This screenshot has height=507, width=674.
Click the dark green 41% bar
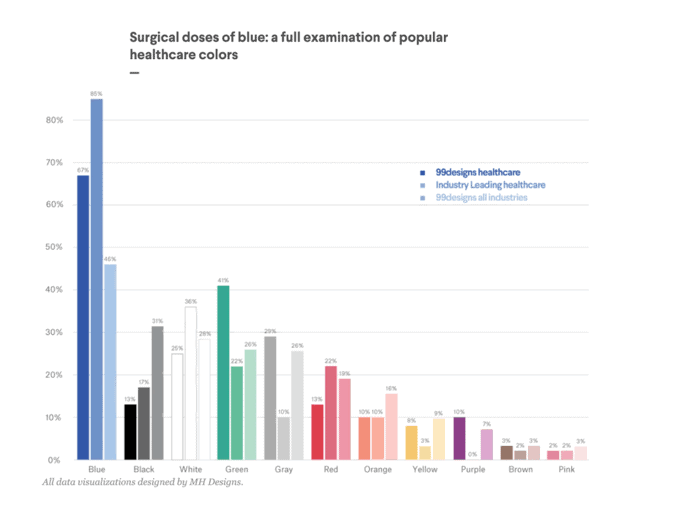pyautogui.click(x=223, y=373)
